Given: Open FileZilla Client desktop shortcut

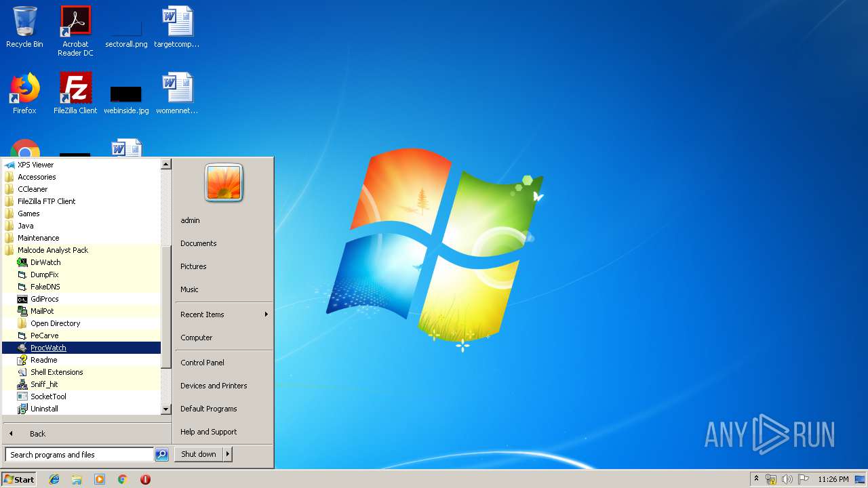Looking at the screenshot, I should (x=75, y=94).
